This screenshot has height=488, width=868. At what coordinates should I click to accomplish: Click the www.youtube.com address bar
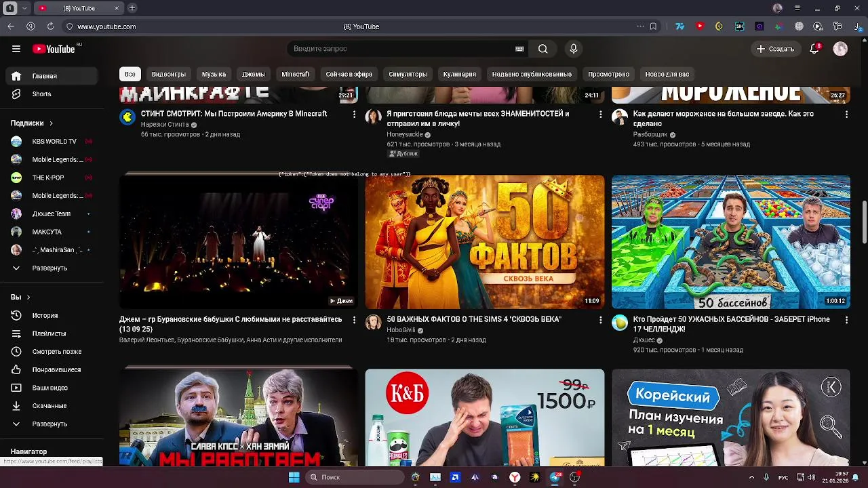point(106,26)
